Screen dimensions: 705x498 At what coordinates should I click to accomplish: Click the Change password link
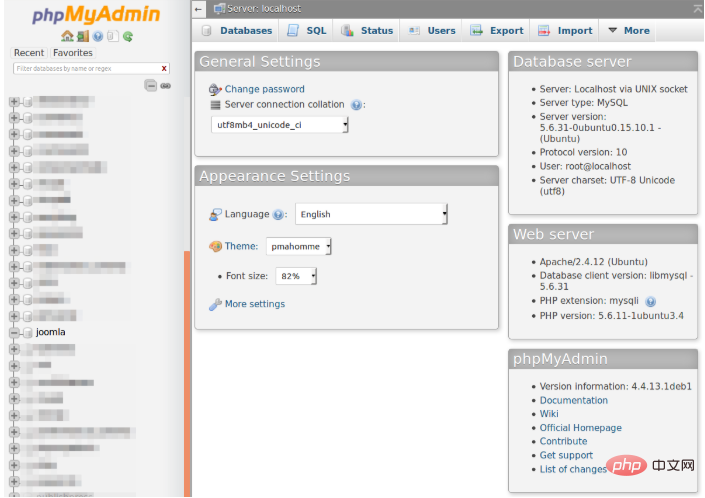pyautogui.click(x=265, y=89)
